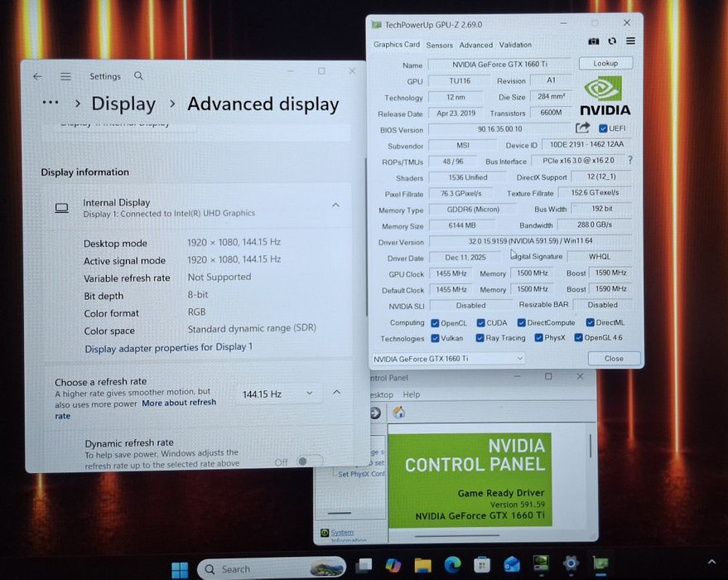
Task: Click the BIOS export share icon
Action: click(582, 128)
